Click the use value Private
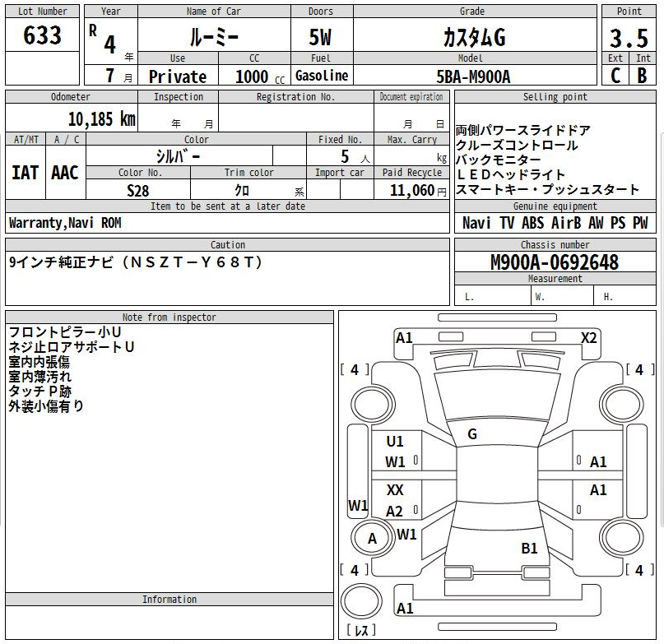Viewport: 664px width, 644px height. [x=178, y=76]
